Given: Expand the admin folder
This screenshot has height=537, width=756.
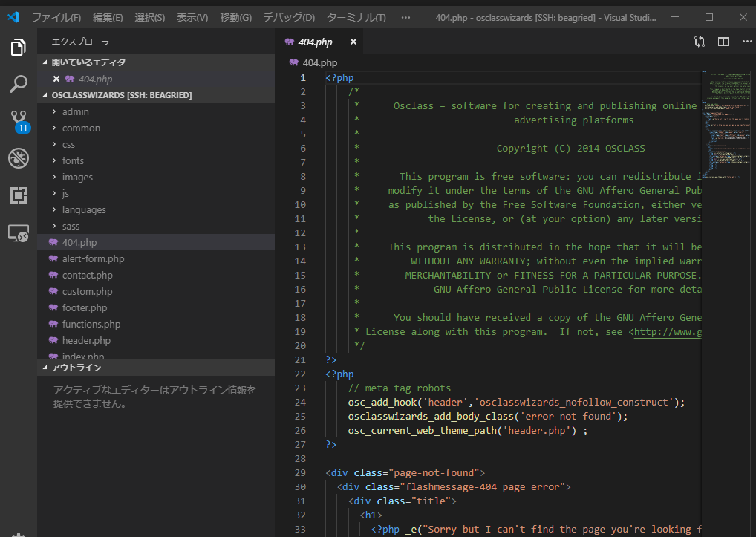Looking at the screenshot, I should click(54, 112).
